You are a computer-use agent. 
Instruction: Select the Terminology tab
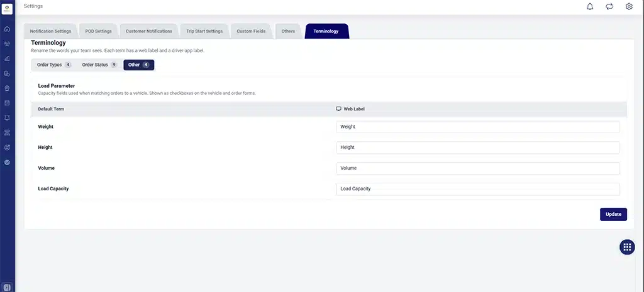(x=326, y=31)
